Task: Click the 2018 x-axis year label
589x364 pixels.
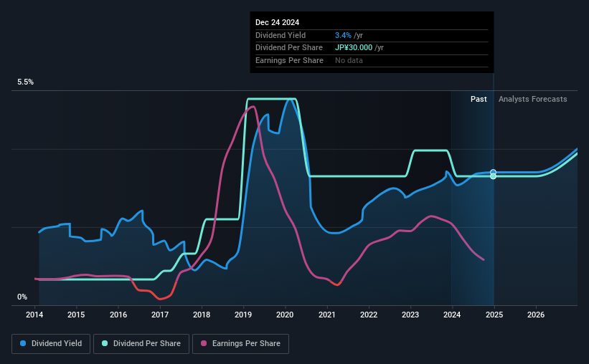Action: [x=202, y=315]
